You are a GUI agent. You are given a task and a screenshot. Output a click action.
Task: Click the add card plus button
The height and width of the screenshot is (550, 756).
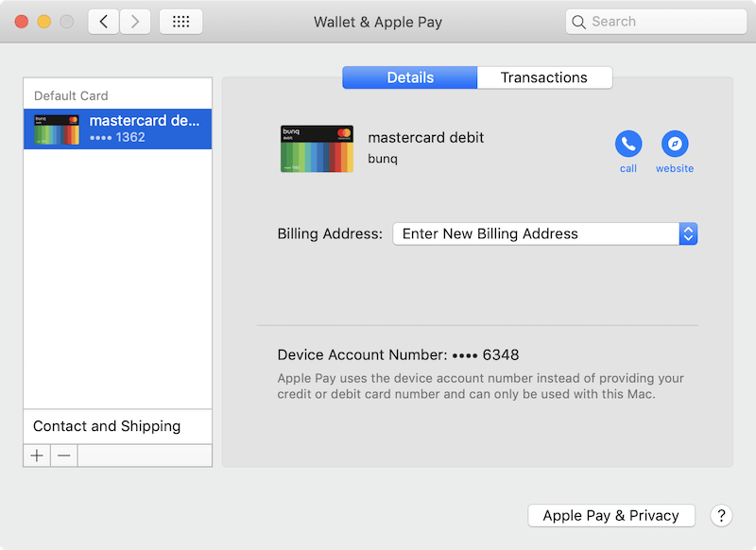[37, 455]
